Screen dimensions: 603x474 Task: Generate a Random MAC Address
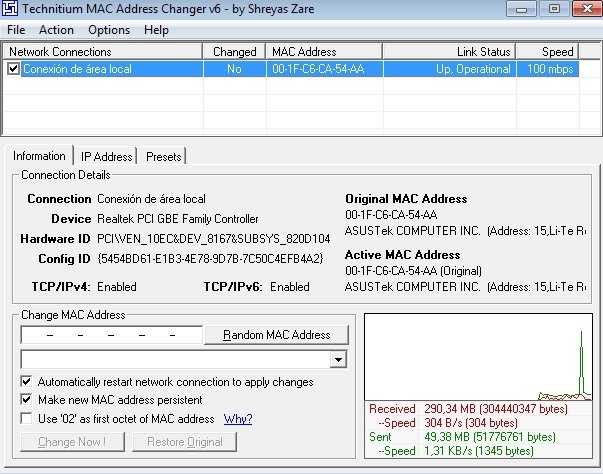276,335
